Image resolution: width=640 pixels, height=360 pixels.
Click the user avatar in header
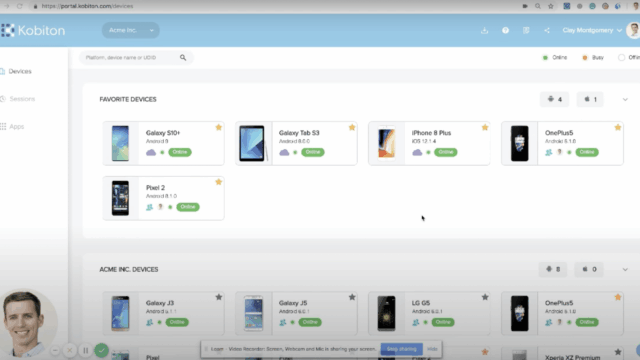point(633,30)
